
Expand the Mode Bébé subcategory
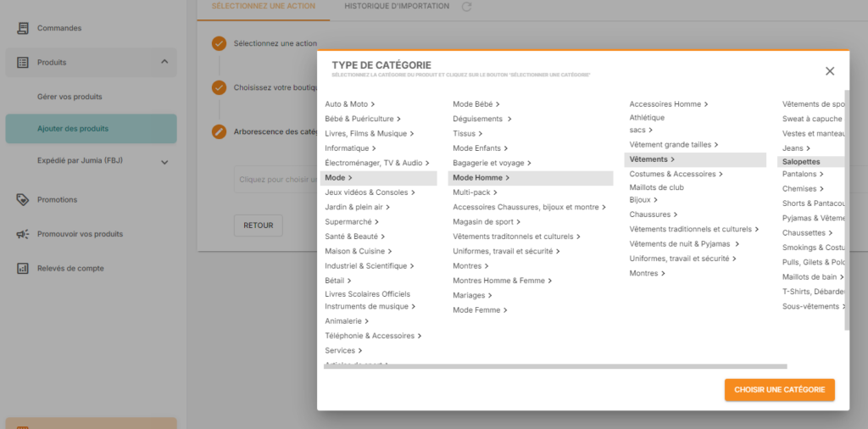pyautogui.click(x=476, y=104)
